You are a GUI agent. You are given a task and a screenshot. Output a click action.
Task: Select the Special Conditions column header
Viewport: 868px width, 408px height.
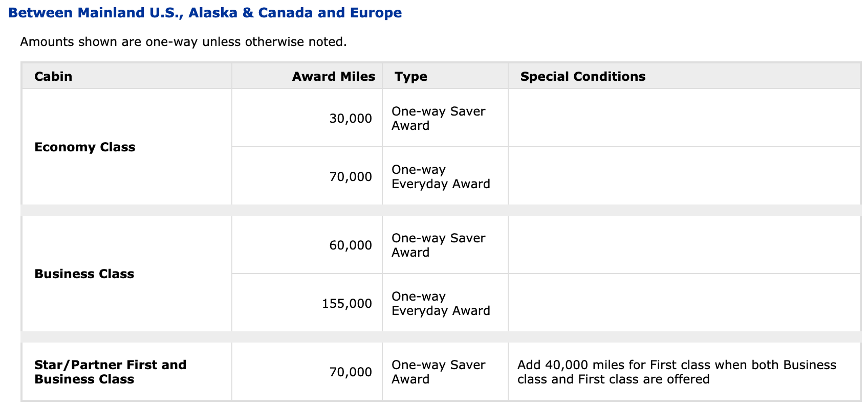click(582, 77)
